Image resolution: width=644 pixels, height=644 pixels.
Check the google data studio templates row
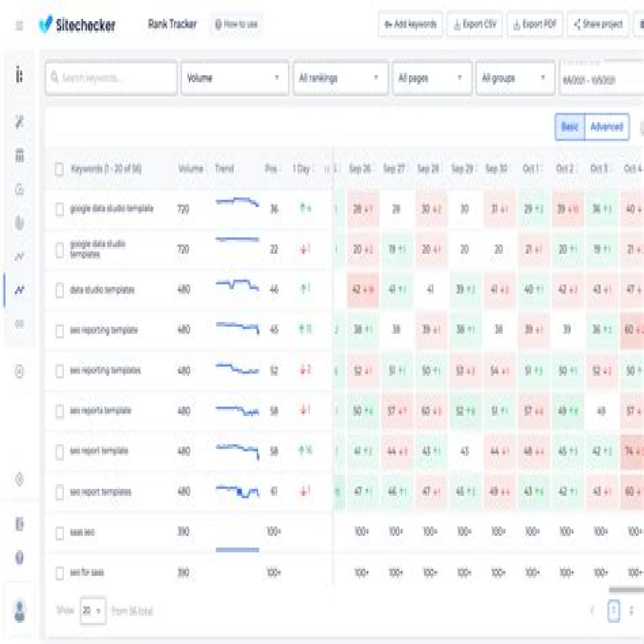[x=59, y=250]
